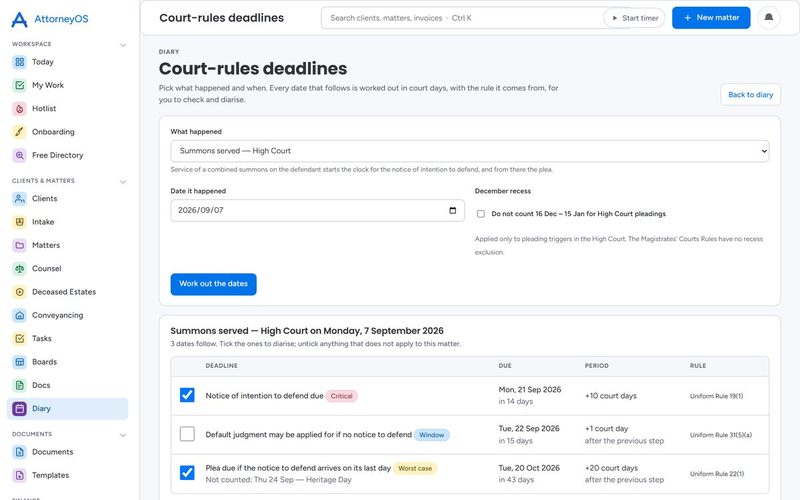Click the DEADLINE column header

[221, 366]
